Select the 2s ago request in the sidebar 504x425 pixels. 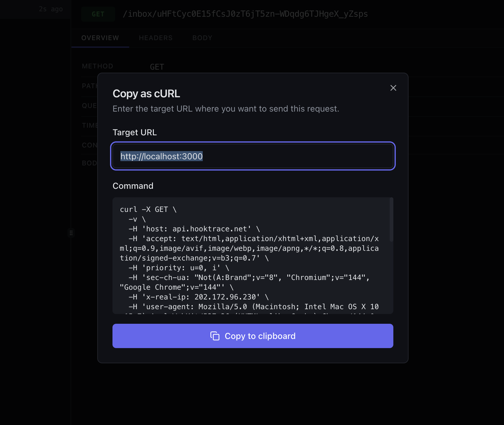pos(35,9)
